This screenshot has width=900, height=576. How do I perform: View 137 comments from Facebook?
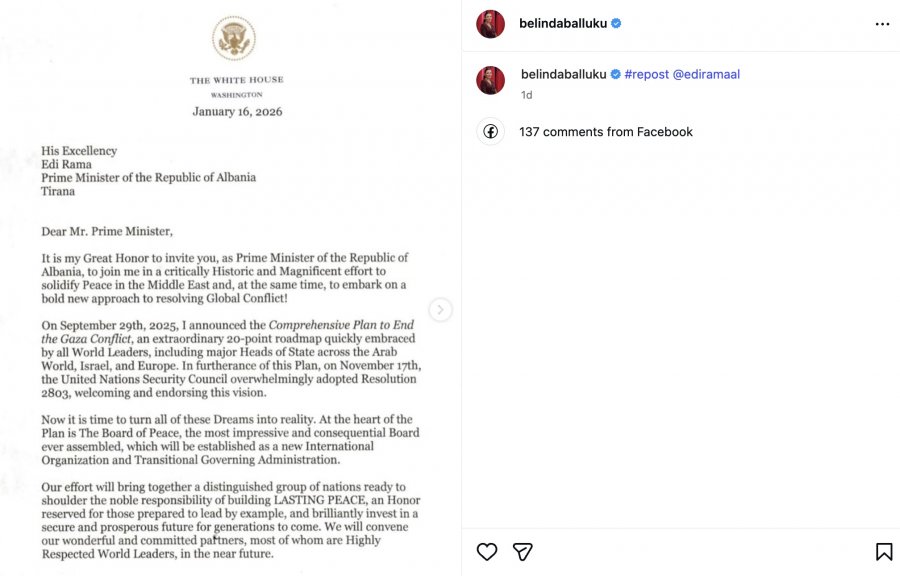click(x=606, y=132)
